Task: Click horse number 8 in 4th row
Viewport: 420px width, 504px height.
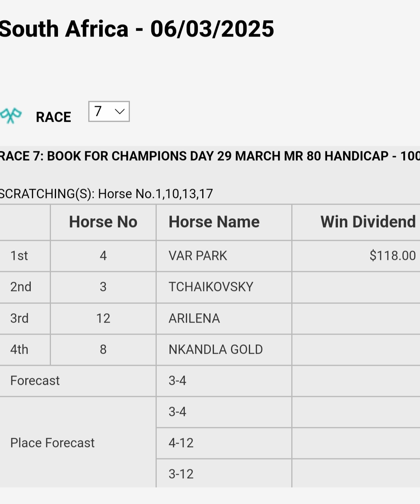Action: pos(103,349)
